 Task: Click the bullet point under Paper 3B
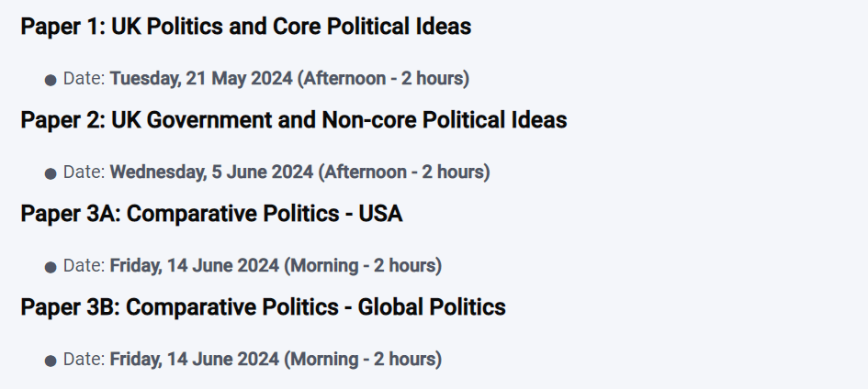(51, 361)
